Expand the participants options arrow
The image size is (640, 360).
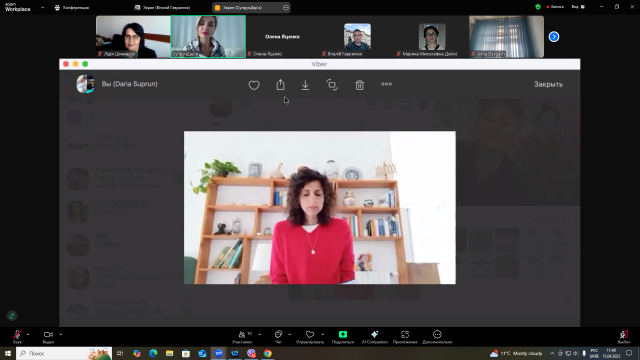pos(260,334)
